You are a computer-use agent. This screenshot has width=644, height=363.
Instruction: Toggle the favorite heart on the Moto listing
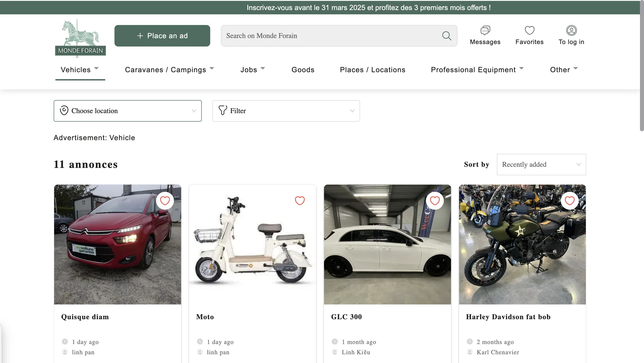click(300, 201)
